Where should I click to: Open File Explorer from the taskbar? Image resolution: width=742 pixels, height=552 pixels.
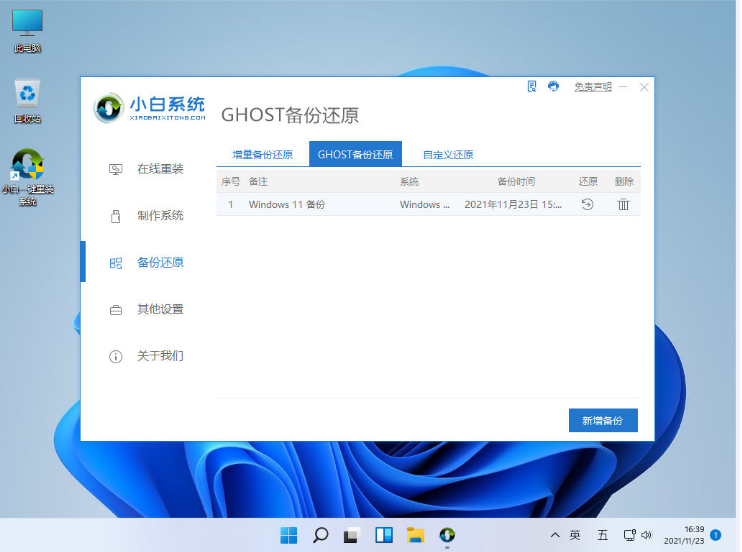click(x=415, y=535)
